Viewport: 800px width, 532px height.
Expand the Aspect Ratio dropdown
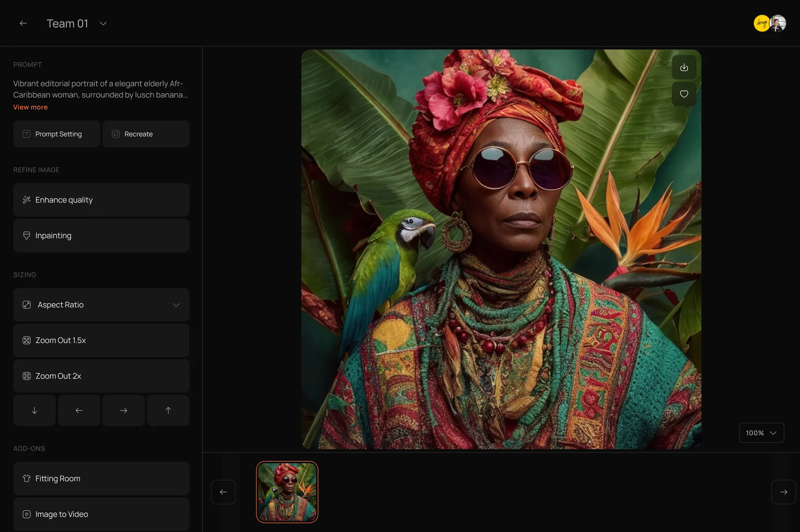coord(176,305)
